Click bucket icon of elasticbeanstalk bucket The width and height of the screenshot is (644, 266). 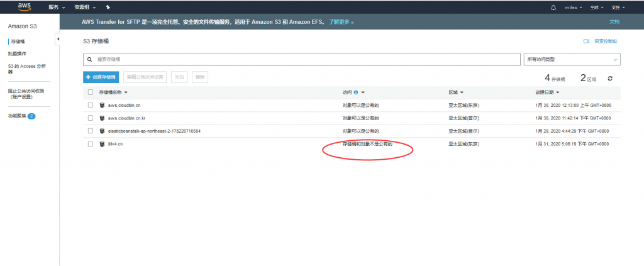point(103,131)
